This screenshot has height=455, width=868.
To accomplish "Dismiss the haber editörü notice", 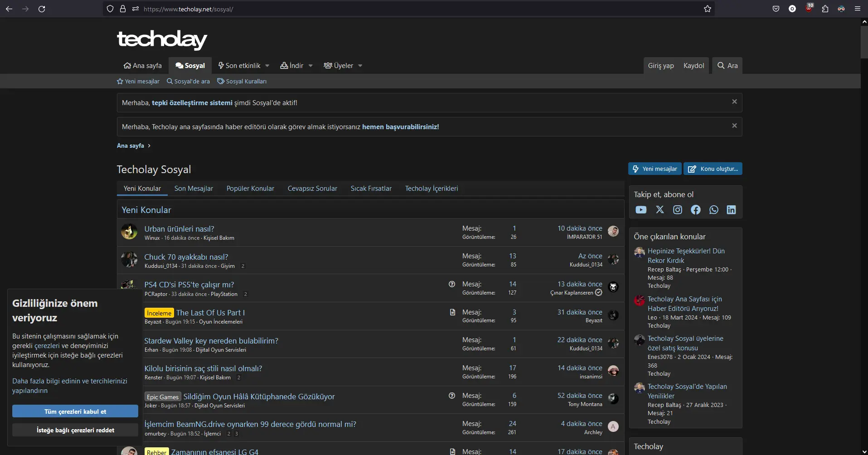I will click(734, 126).
